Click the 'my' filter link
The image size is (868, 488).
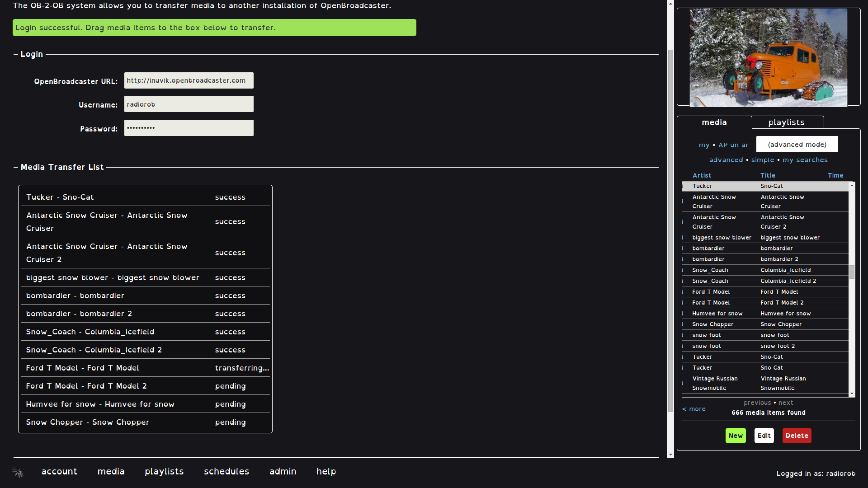tap(704, 145)
